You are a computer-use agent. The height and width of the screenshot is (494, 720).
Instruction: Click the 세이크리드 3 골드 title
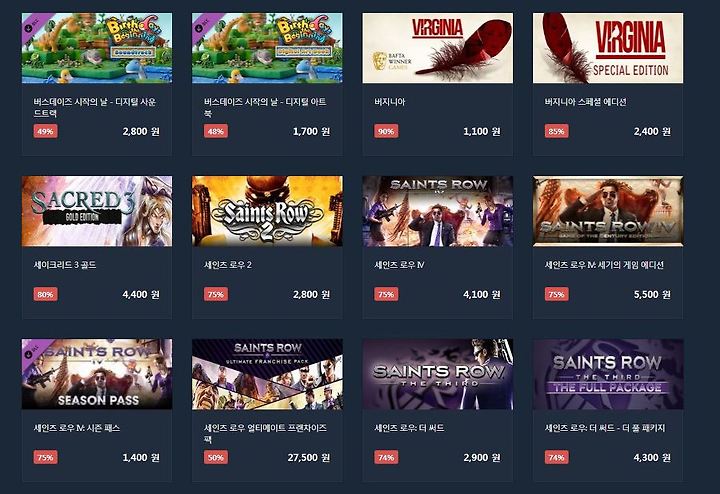click(65, 265)
